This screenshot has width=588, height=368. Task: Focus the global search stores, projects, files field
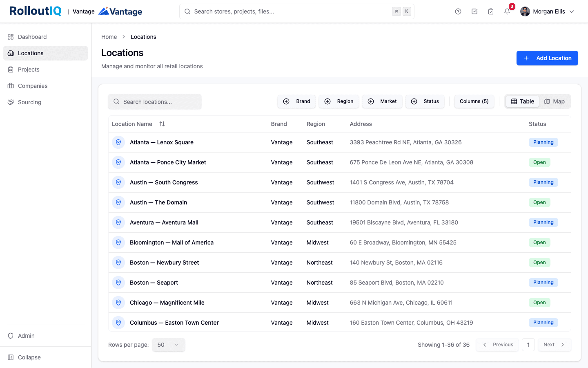pos(297,11)
